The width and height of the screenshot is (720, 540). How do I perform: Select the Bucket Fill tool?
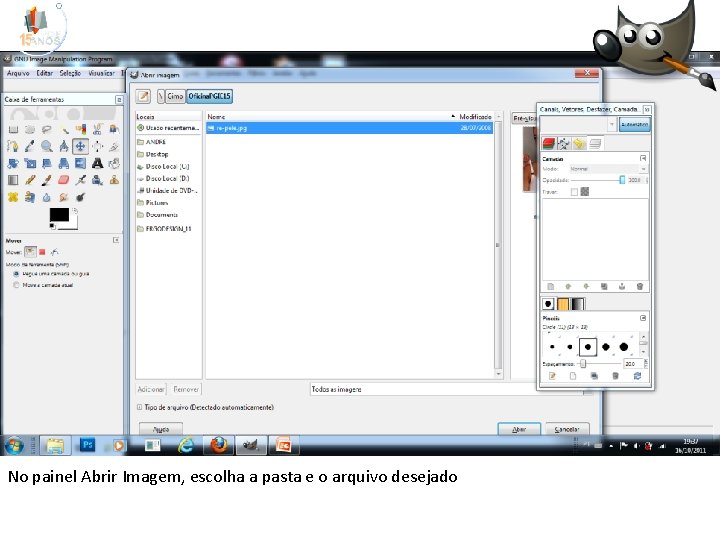coord(114,163)
